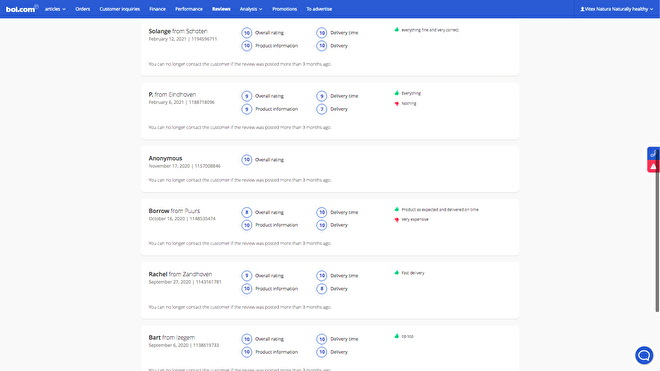
Task: Open the Promotions page
Action: 285,9
